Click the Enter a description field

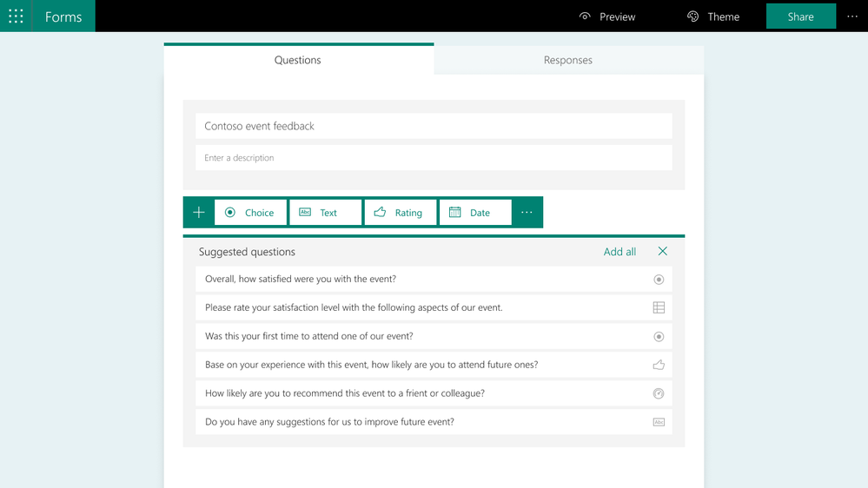[x=434, y=158]
